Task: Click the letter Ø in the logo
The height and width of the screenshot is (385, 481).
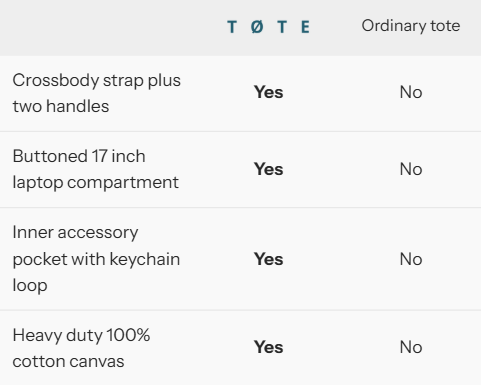Action: [x=257, y=27]
